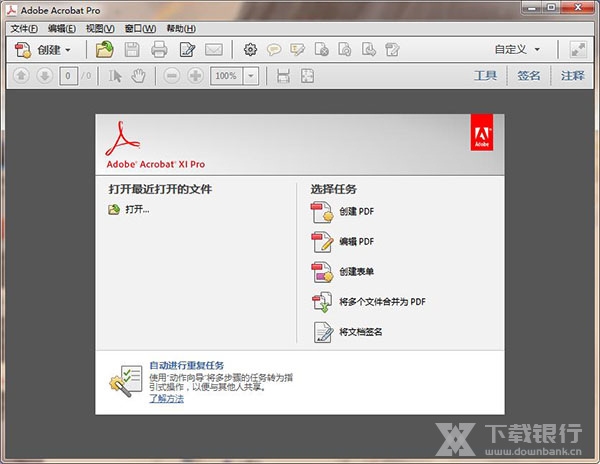Click the 了解方法 link
The width and height of the screenshot is (600, 464).
tap(166, 399)
